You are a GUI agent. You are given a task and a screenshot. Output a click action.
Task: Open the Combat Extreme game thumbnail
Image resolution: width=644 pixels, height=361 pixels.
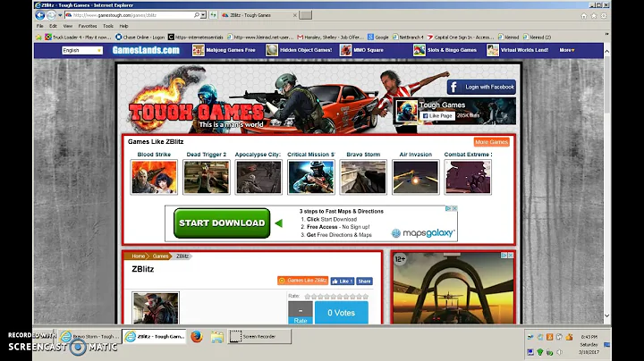[468, 177]
